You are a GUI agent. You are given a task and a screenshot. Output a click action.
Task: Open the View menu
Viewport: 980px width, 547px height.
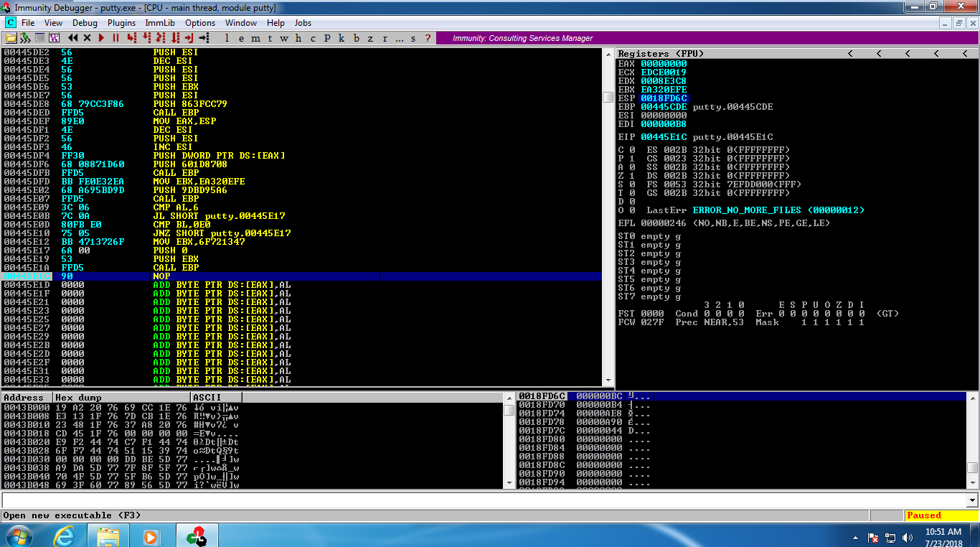coord(53,23)
